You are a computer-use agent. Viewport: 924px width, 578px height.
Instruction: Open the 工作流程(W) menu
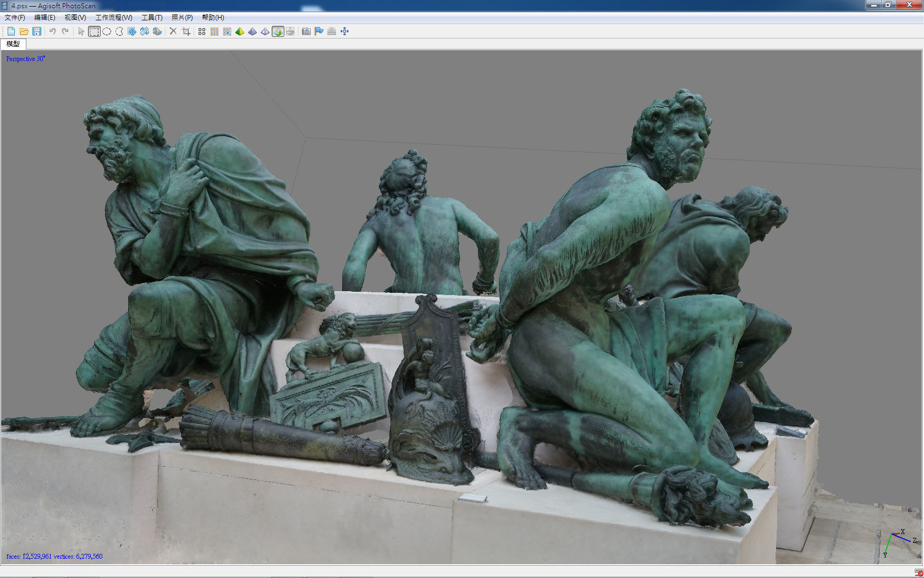(x=114, y=18)
